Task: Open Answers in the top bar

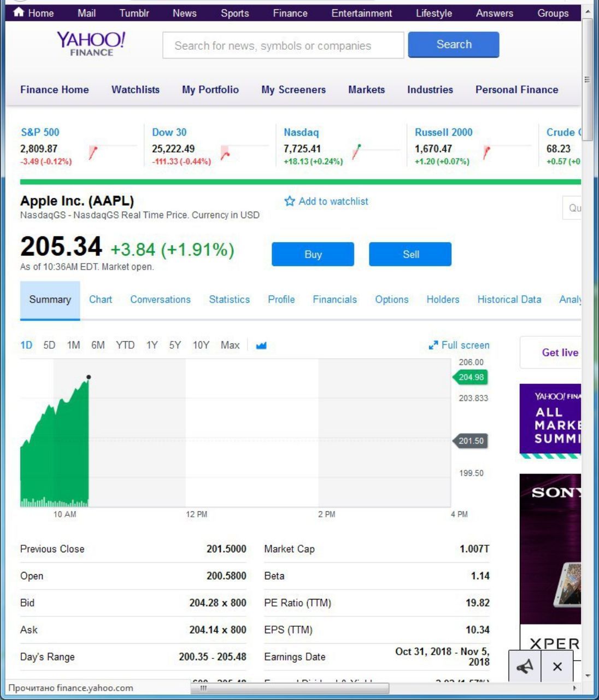Action: tap(495, 13)
